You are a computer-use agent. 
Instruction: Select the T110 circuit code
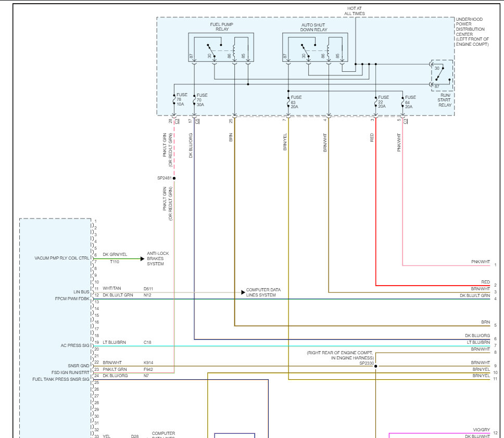115,262
